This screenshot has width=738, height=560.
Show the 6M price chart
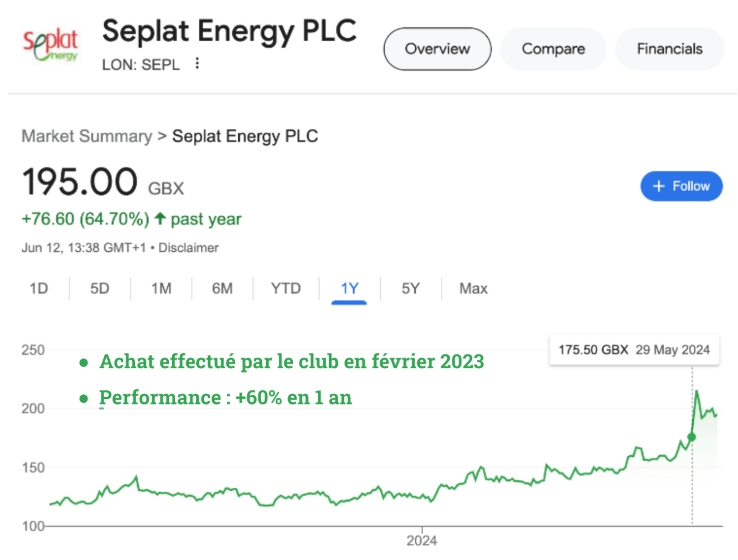222,288
